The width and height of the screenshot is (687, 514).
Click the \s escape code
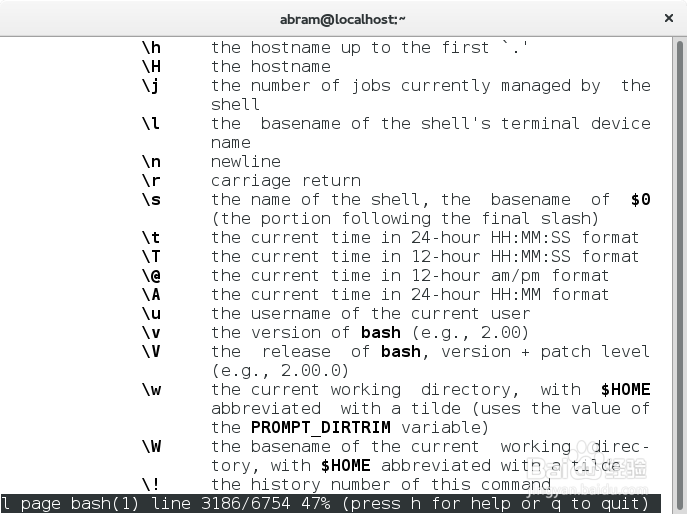point(151,199)
